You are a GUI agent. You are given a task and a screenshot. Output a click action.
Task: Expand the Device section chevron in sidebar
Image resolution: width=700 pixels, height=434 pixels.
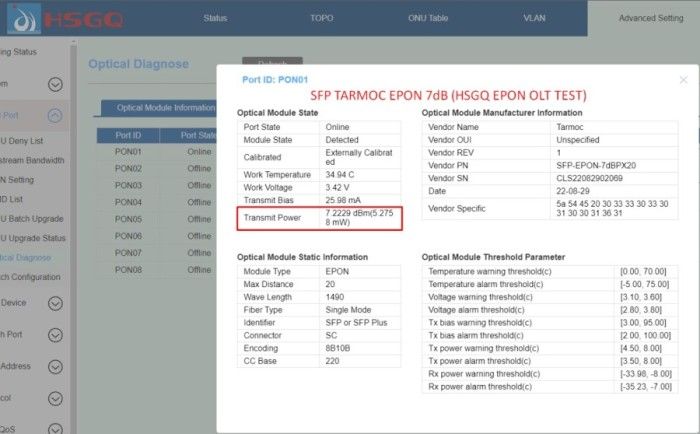(56, 302)
